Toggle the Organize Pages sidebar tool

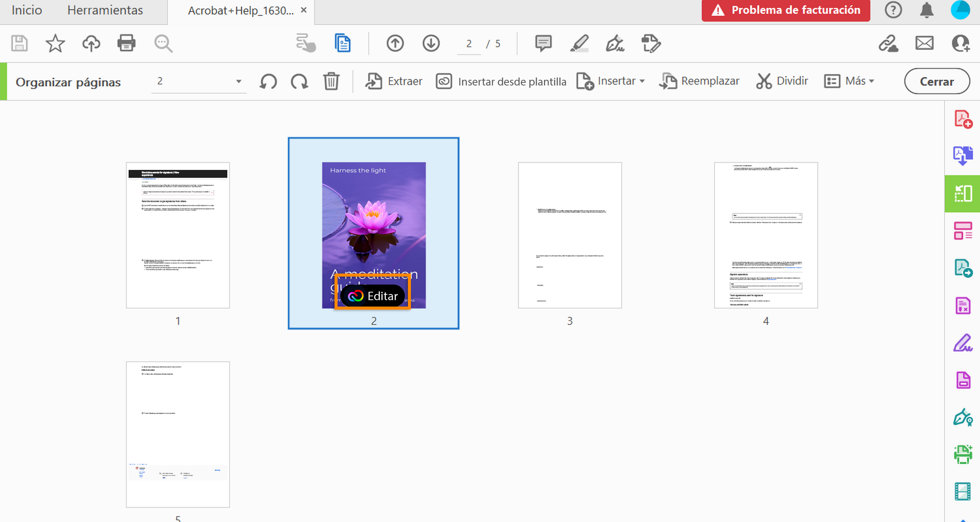pyautogui.click(x=963, y=193)
